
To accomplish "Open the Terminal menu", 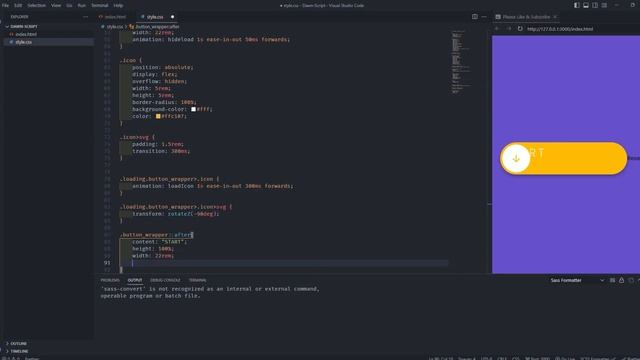I will pos(100,5).
